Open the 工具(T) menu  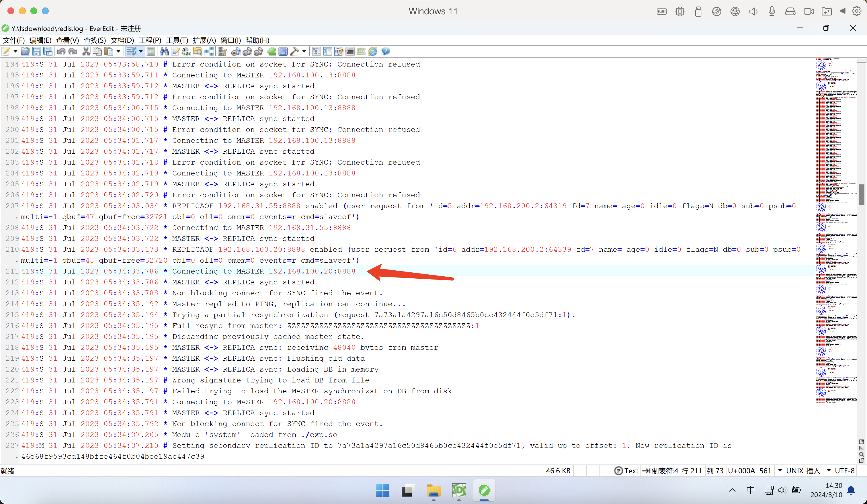point(177,40)
